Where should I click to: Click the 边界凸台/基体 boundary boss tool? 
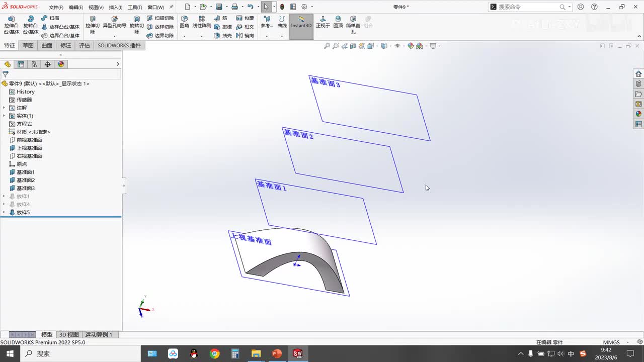click(60, 36)
